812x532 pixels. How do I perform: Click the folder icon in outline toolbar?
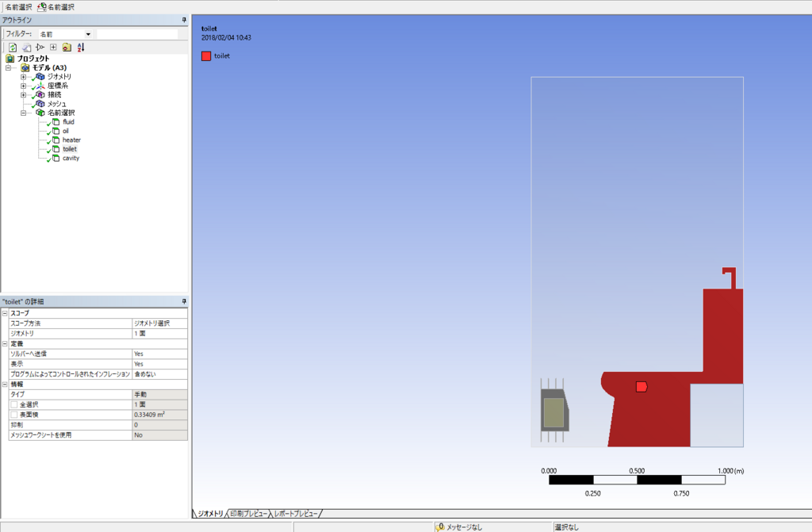click(67, 47)
